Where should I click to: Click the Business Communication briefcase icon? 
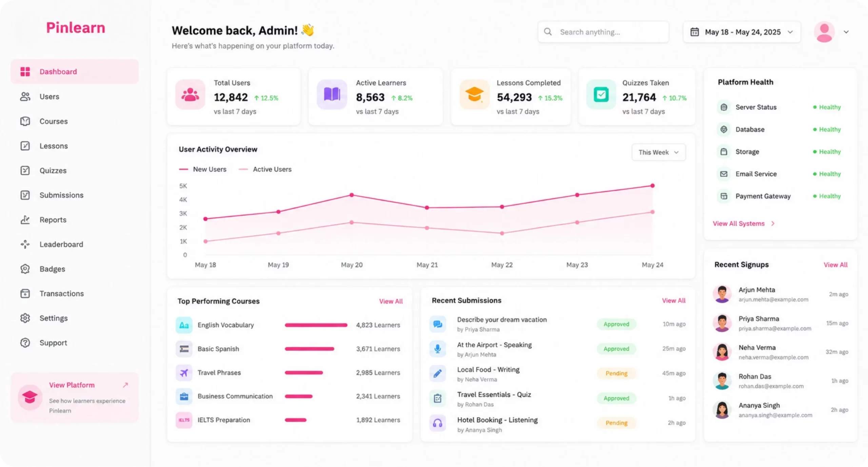184,396
